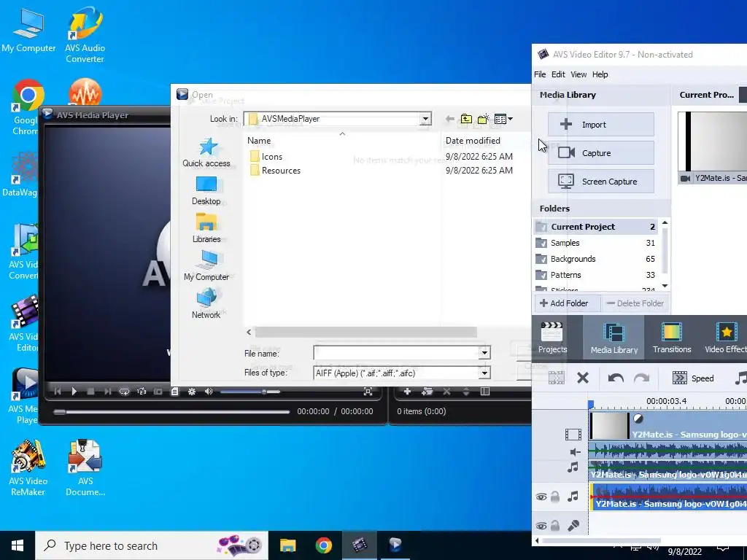Toggle eye visibility on the music track
This screenshot has width=747, height=560.
pyautogui.click(x=541, y=497)
